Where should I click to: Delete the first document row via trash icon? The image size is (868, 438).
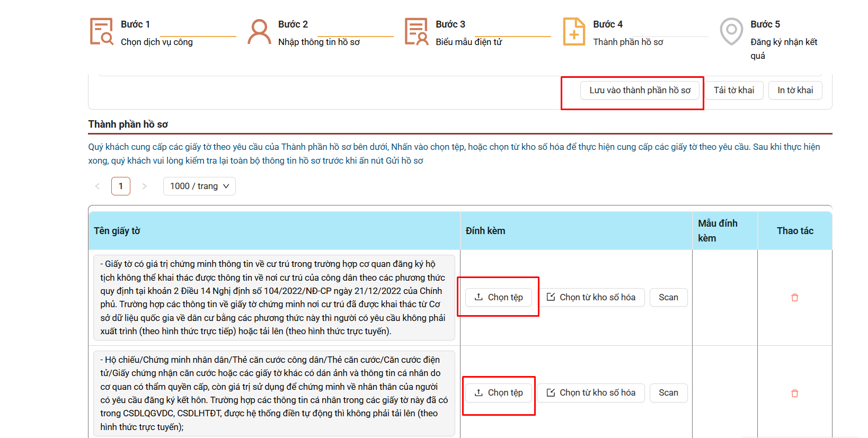(794, 298)
